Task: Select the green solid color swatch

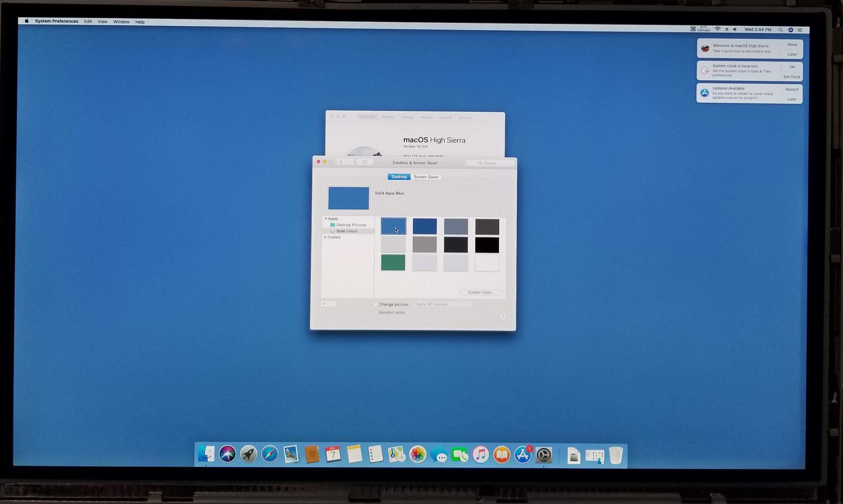Action: point(393,262)
